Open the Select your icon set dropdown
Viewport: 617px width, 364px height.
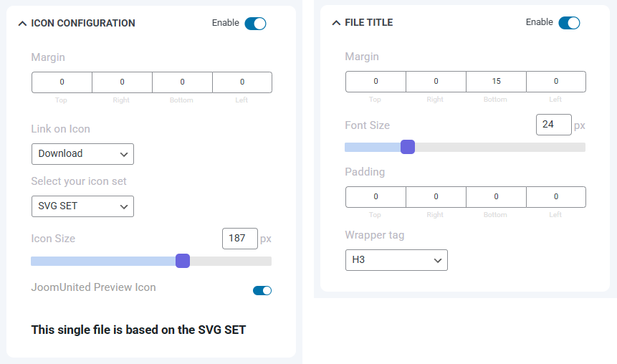point(82,206)
